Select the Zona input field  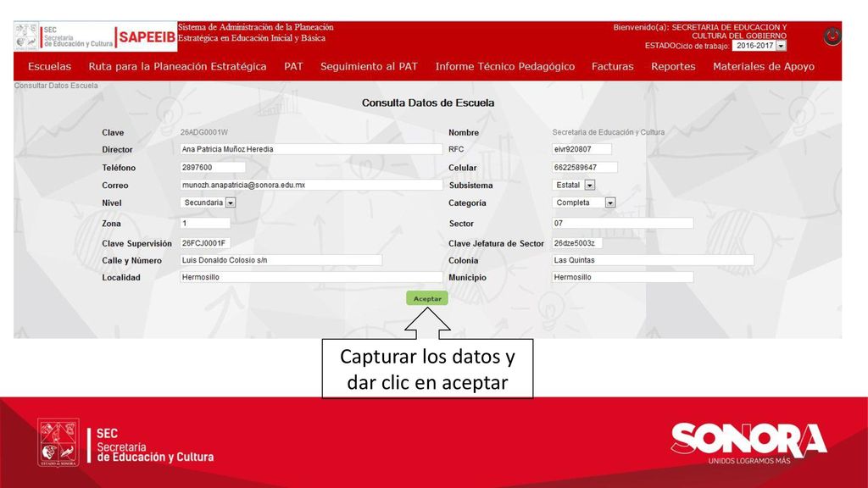[205, 223]
